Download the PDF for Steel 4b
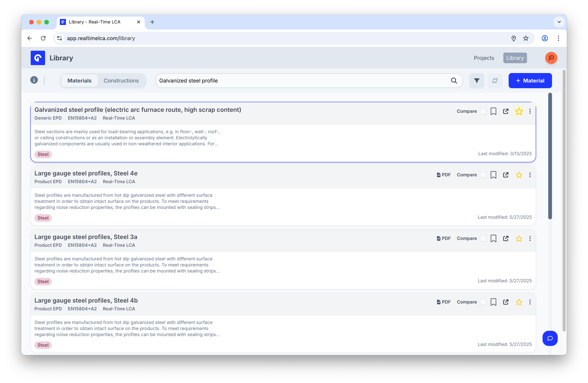588x383 pixels. [x=444, y=302]
